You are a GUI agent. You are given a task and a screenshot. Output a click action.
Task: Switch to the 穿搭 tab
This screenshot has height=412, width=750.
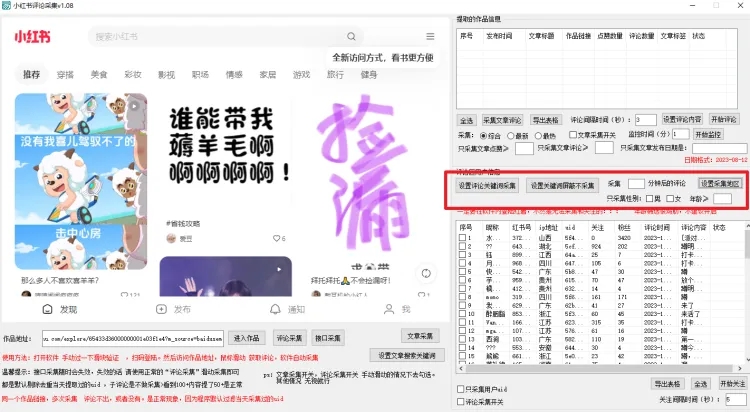tap(65, 75)
